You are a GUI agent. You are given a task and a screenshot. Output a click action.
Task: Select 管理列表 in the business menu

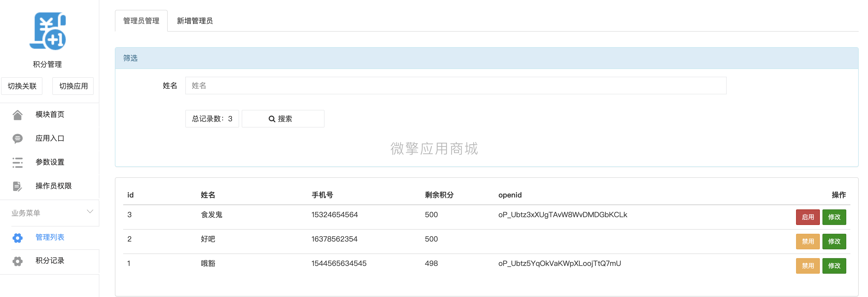coord(50,237)
